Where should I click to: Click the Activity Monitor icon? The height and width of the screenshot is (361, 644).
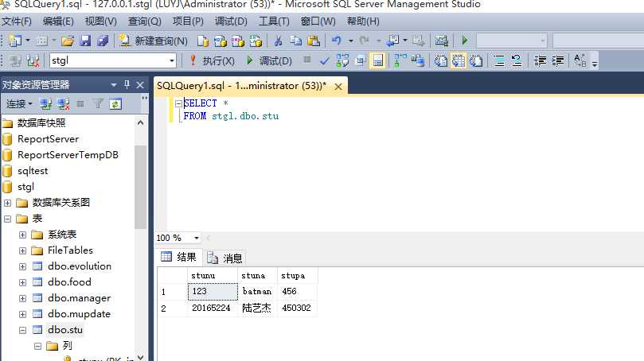tap(442, 41)
